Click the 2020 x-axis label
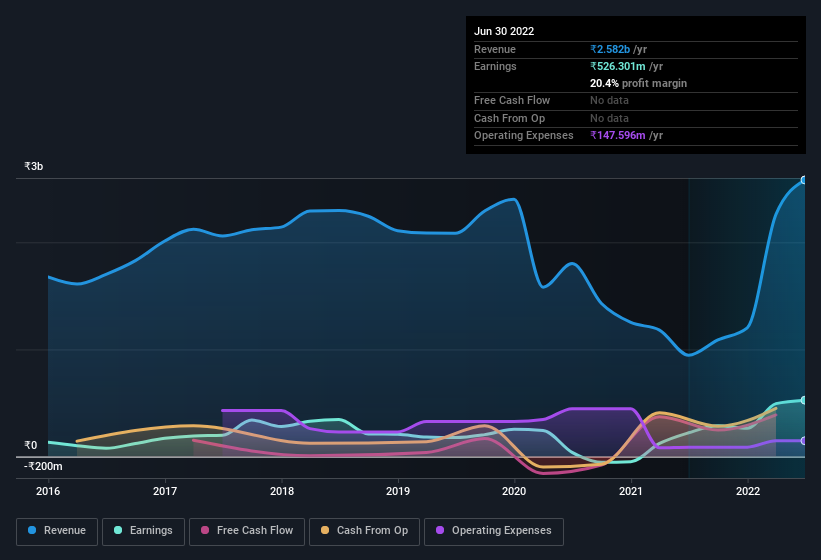 tap(514, 491)
